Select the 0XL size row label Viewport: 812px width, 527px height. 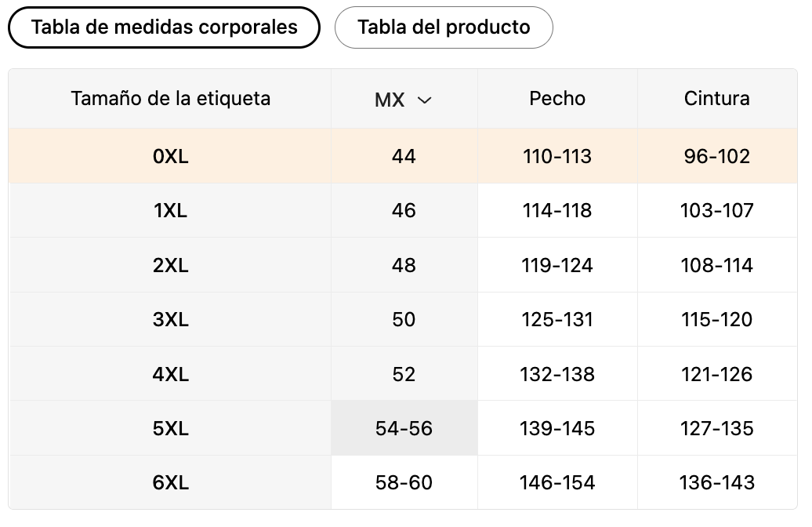point(170,157)
